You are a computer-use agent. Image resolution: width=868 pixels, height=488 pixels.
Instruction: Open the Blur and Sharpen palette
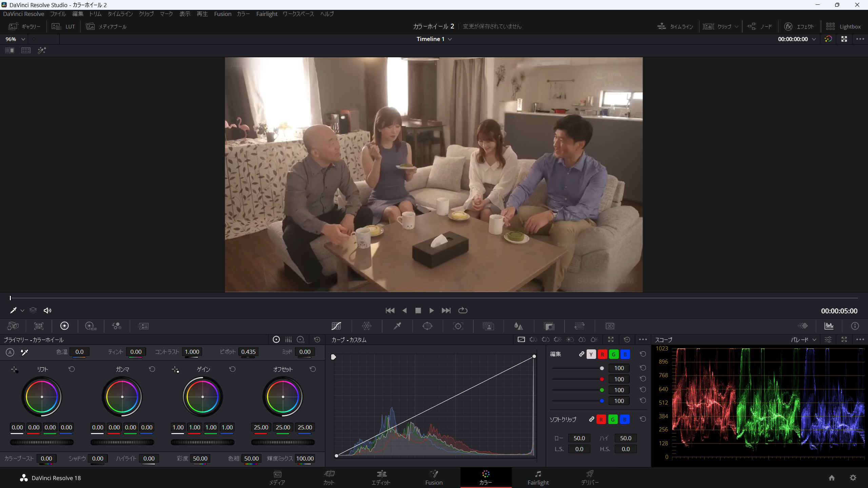518,326
